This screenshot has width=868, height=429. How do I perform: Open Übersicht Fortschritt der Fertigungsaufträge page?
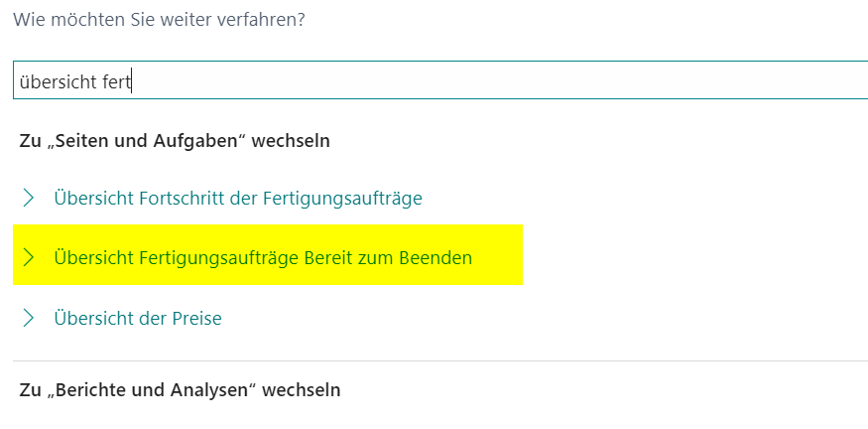click(x=238, y=198)
